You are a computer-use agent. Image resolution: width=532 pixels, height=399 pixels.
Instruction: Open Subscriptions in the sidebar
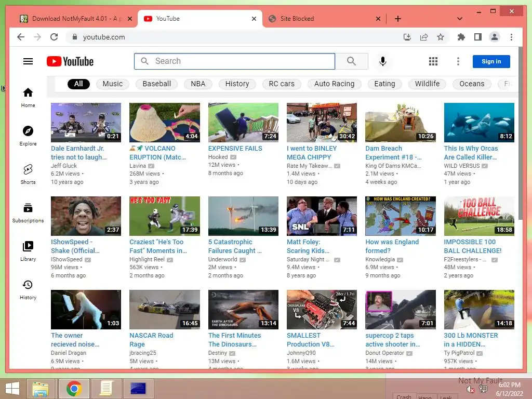tap(28, 212)
